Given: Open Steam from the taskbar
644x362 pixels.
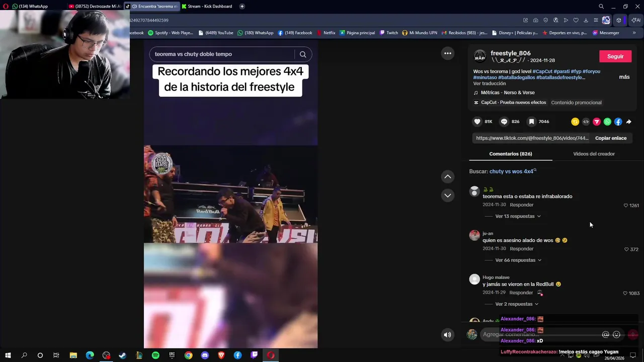Looking at the screenshot, I should pos(122,355).
